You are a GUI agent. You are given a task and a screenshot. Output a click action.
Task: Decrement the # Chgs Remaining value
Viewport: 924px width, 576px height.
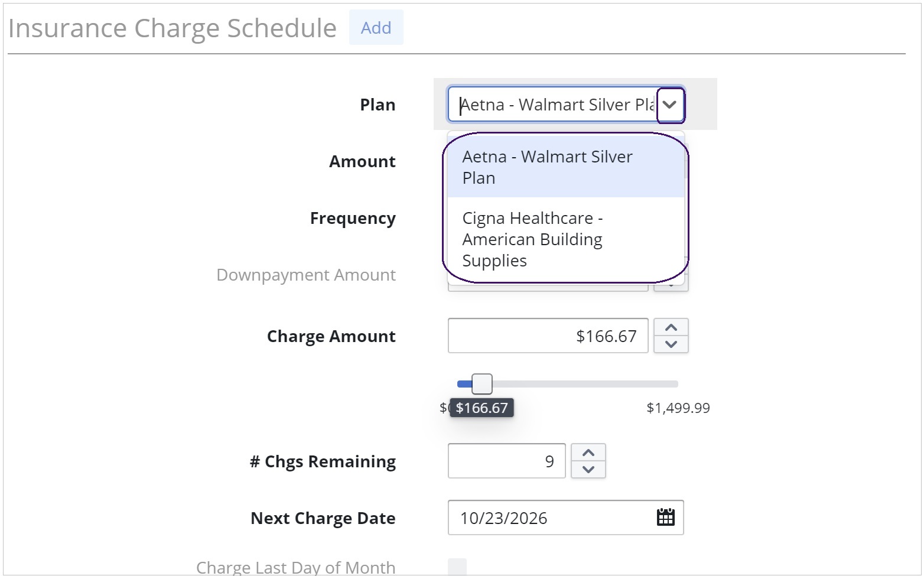point(588,470)
